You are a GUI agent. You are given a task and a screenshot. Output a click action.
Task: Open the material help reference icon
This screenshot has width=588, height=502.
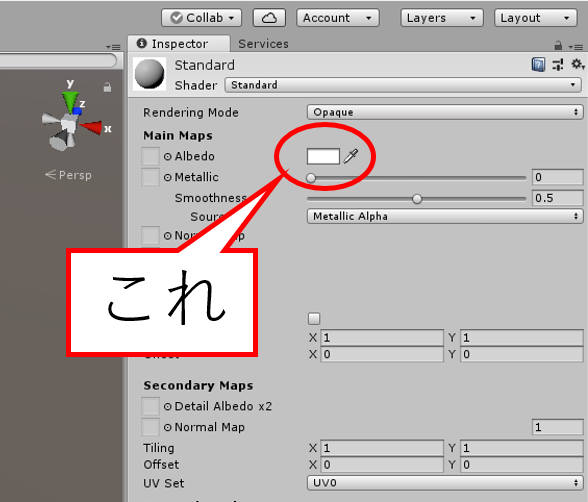pos(538,64)
